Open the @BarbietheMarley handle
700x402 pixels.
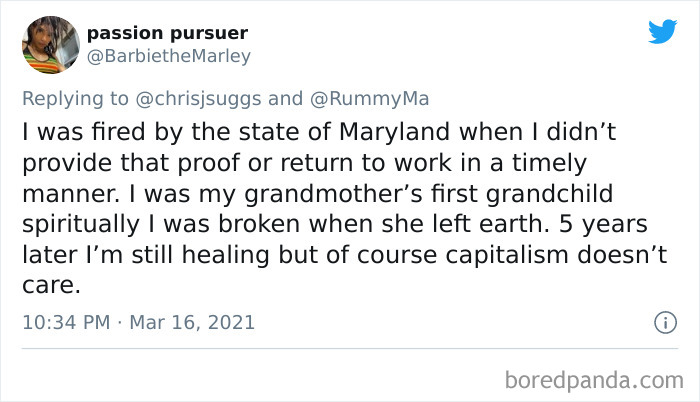(169, 56)
